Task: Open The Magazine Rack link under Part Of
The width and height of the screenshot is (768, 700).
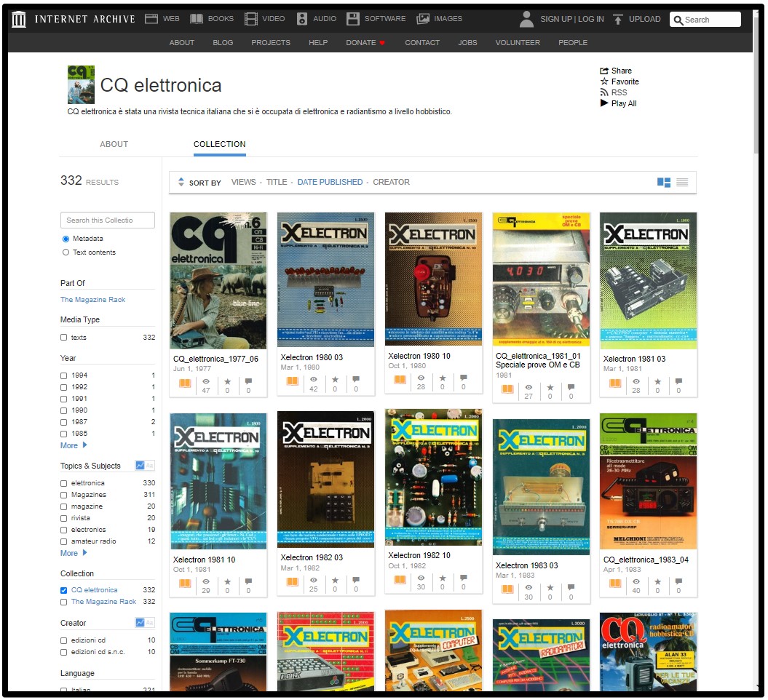Action: click(x=92, y=300)
